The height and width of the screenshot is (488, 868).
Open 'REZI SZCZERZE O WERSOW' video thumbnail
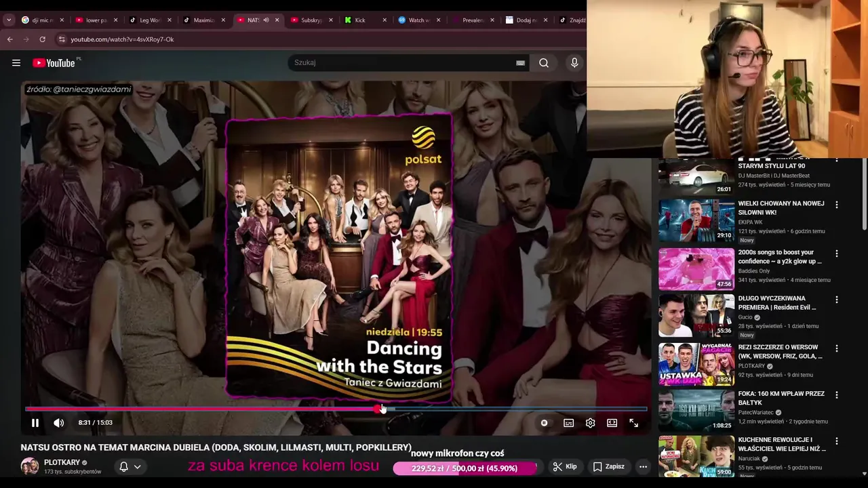pos(696,364)
